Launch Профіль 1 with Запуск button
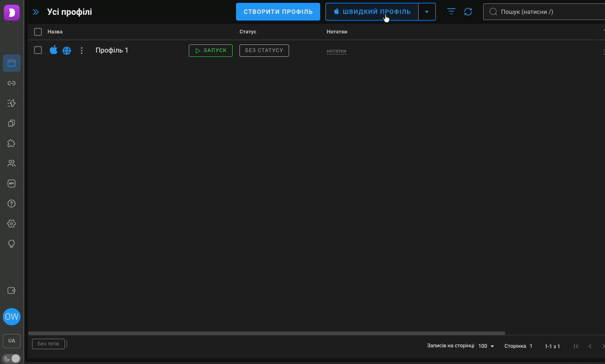Screen dimensions: 605x364 pyautogui.click(x=211, y=51)
